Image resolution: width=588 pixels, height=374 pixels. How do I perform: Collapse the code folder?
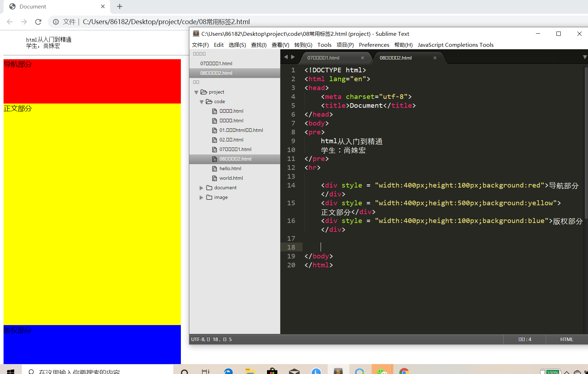201,102
